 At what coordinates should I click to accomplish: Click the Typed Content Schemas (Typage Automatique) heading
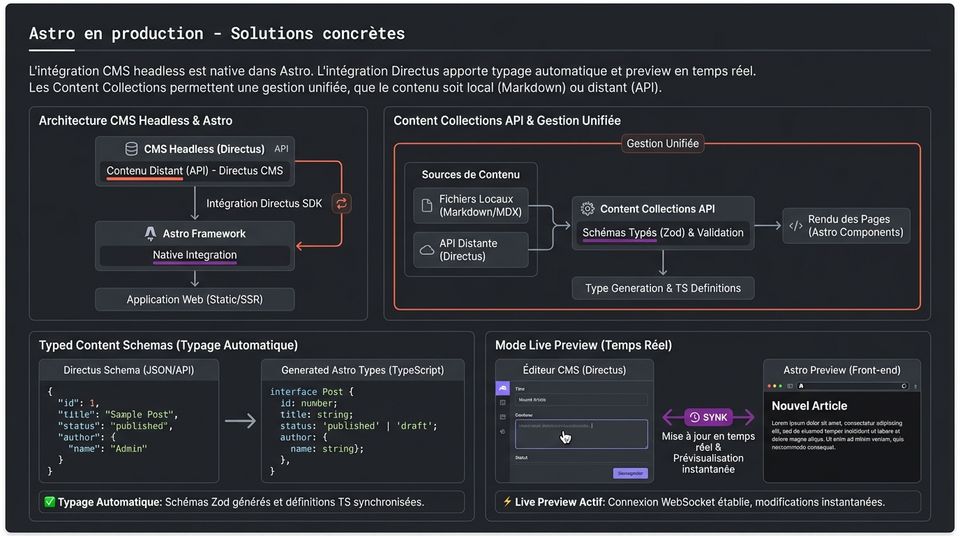click(168, 345)
